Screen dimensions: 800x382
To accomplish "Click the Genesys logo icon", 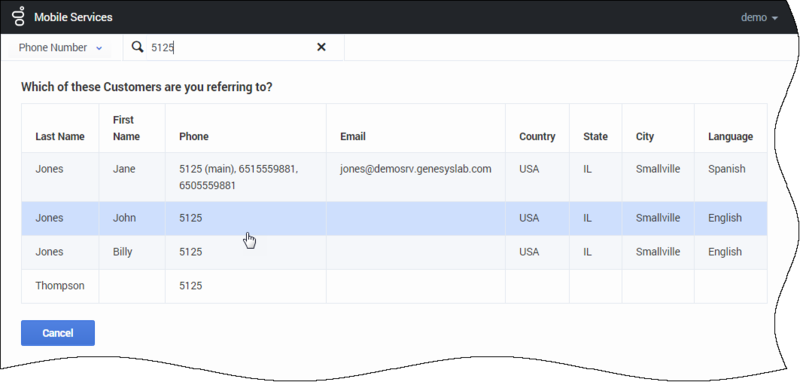I will click(x=19, y=16).
